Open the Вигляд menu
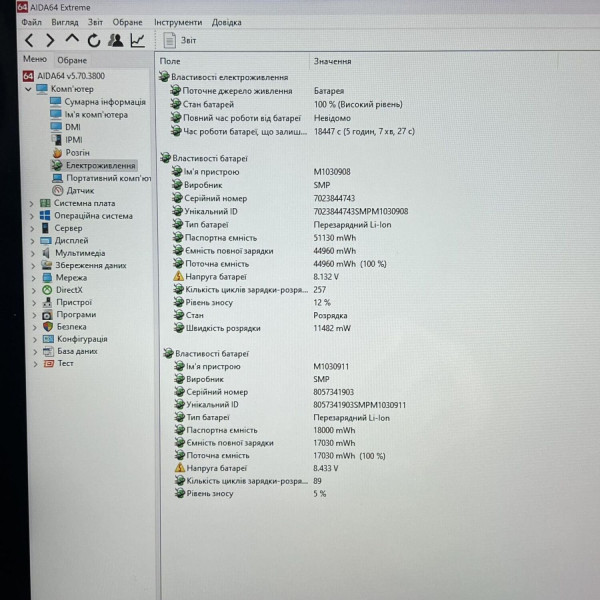 click(65, 22)
